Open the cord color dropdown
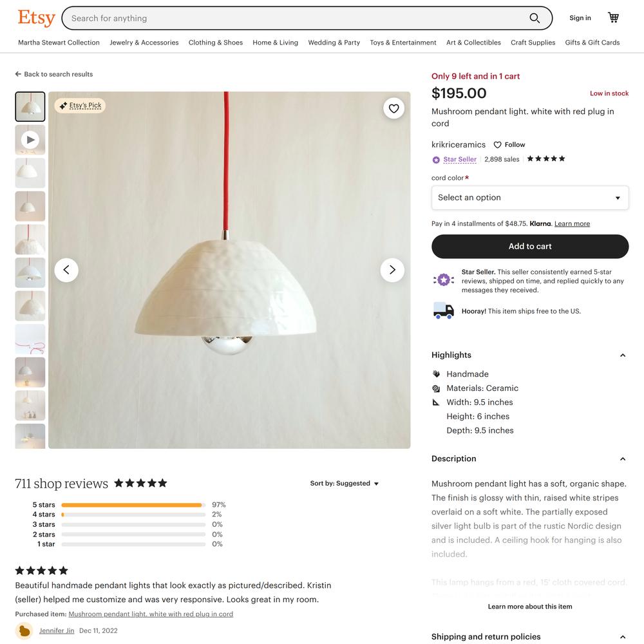The width and height of the screenshot is (644, 644). point(530,198)
